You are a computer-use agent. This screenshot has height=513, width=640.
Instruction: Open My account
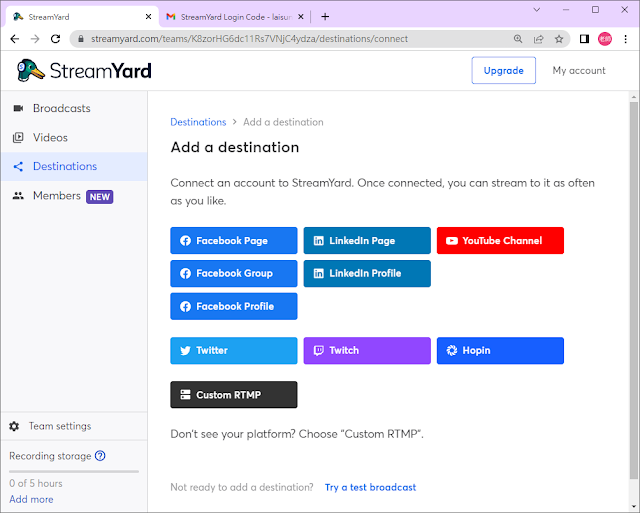579,71
